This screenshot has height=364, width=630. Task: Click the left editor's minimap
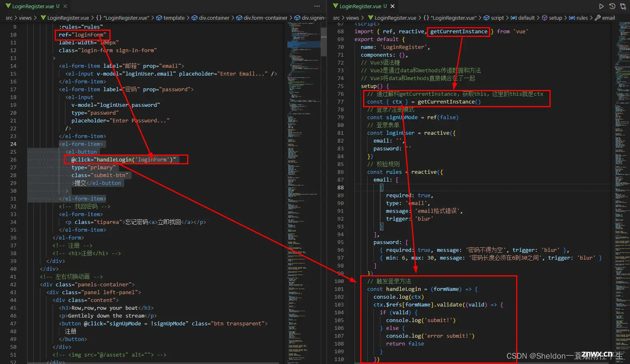pos(304,193)
